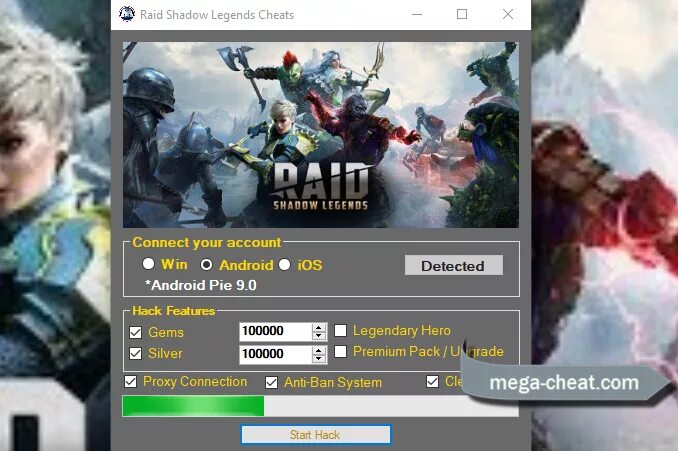The width and height of the screenshot is (678, 451).
Task: Click the Start Hack button
Action: click(316, 435)
